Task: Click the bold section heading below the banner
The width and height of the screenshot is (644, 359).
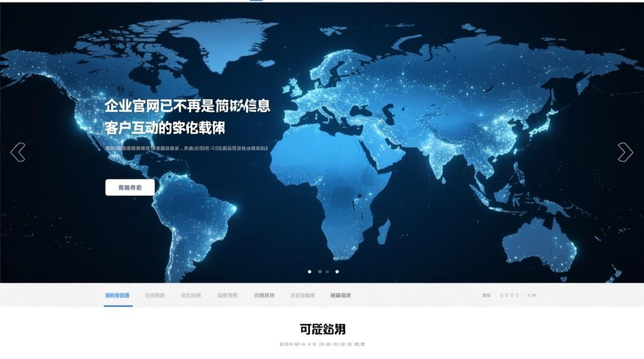Action: pyautogui.click(x=322, y=329)
